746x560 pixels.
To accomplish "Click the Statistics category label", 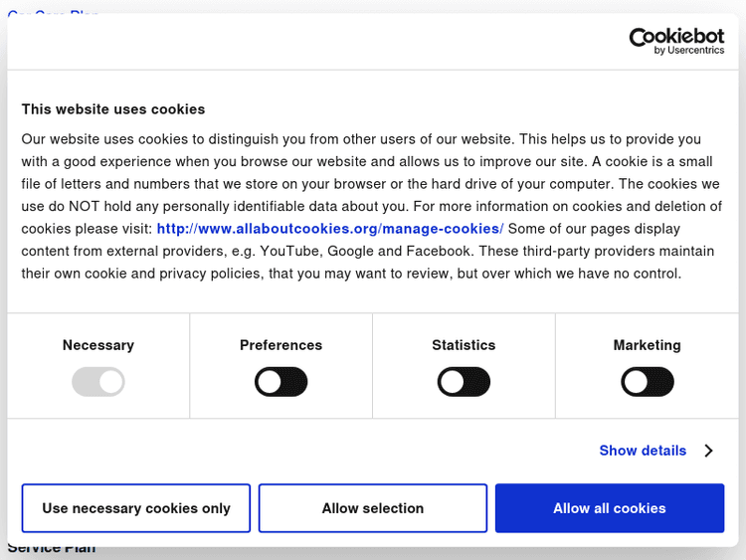I will pos(464,345).
